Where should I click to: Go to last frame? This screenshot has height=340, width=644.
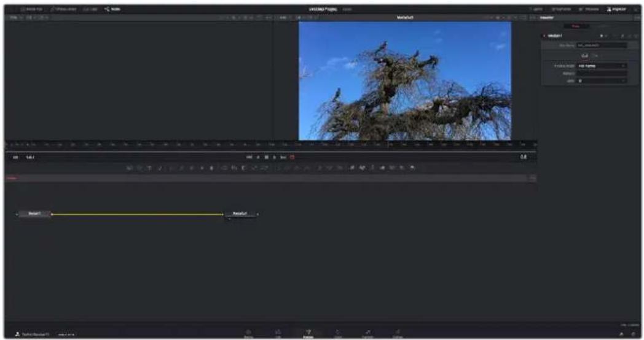tap(283, 157)
